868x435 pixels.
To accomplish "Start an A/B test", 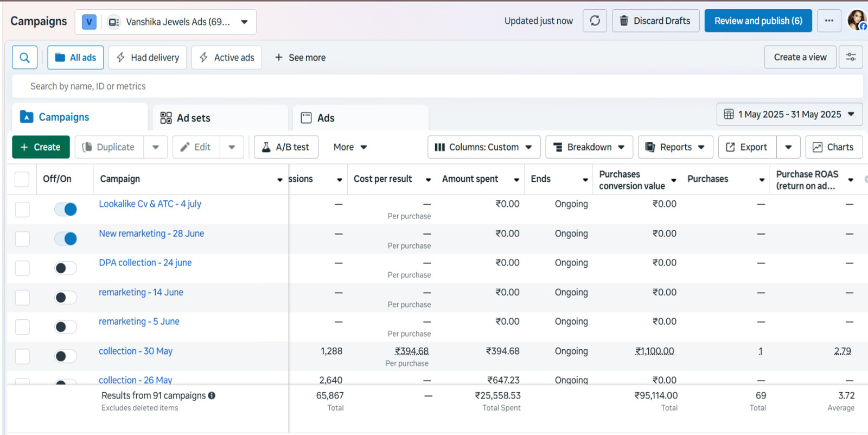I will pos(286,147).
